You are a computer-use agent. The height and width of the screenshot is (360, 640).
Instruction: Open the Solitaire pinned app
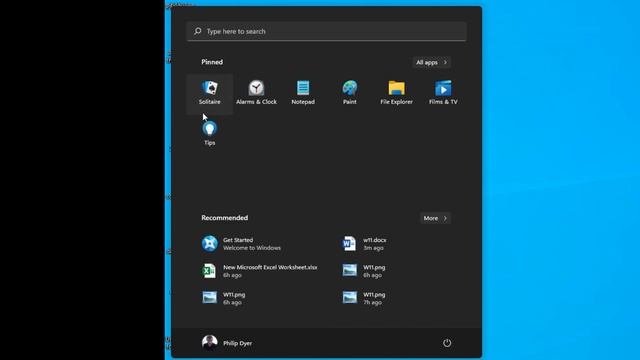pyautogui.click(x=210, y=93)
